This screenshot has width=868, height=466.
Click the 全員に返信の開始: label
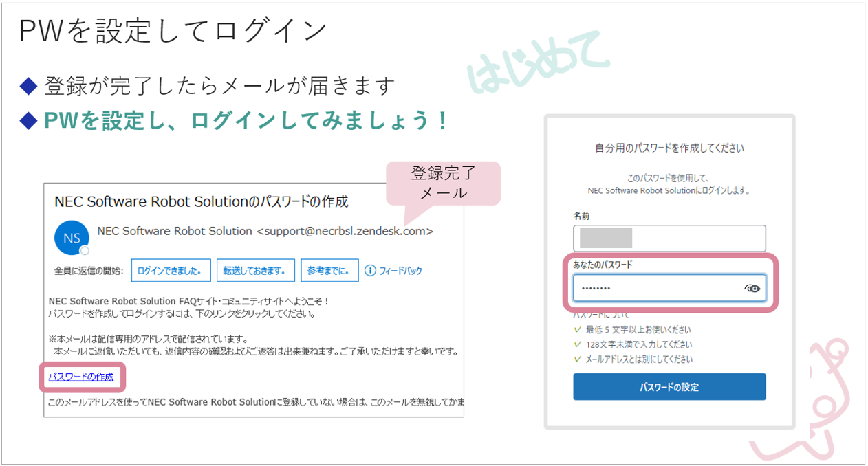coord(89,271)
